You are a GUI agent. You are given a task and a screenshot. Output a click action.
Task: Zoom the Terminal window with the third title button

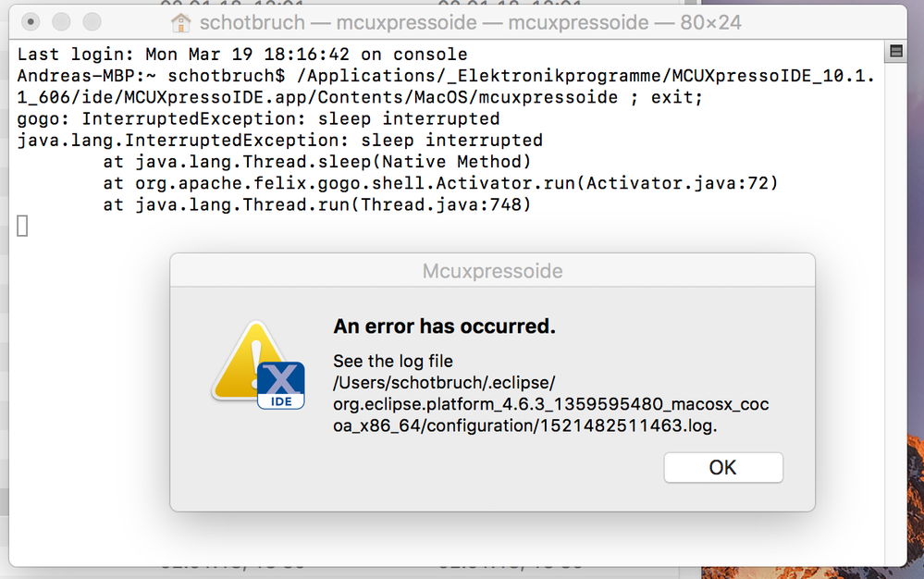pyautogui.click(x=92, y=21)
